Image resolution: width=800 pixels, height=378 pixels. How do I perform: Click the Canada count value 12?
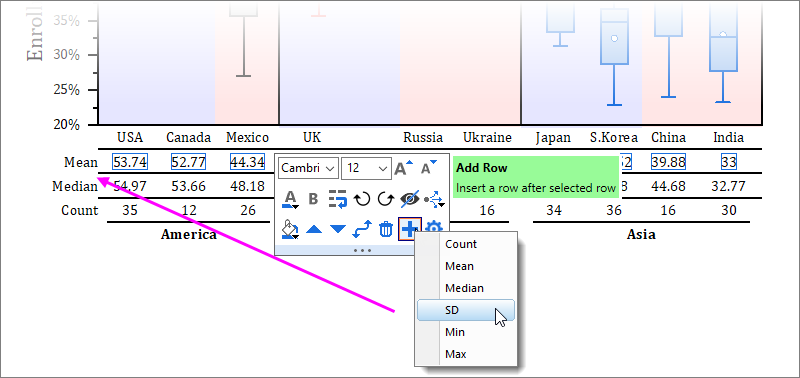click(x=189, y=210)
